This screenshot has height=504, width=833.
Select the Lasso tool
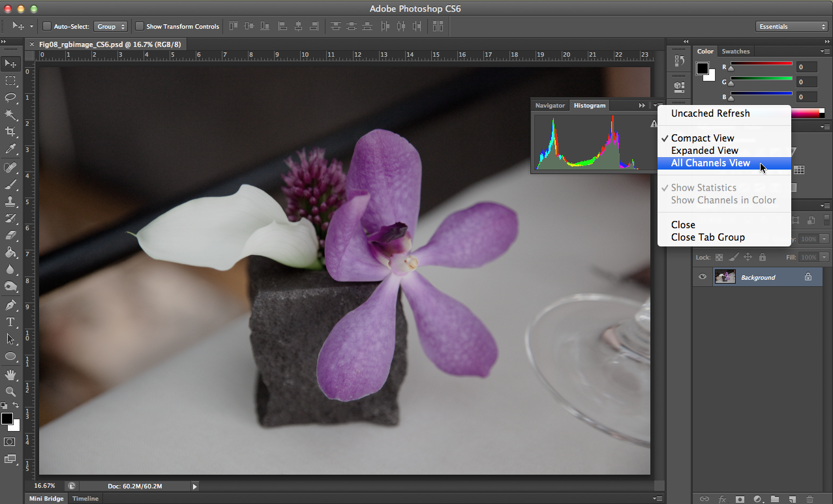10,98
